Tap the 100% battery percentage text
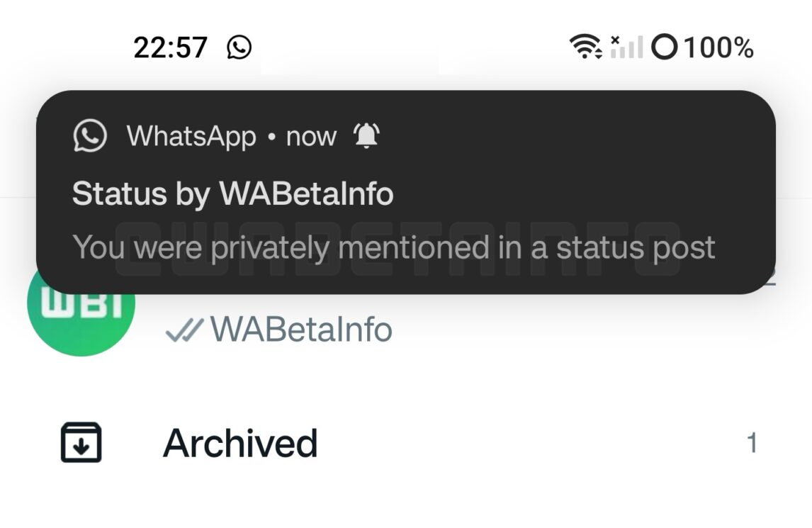This screenshot has height=528, width=812. (718, 47)
